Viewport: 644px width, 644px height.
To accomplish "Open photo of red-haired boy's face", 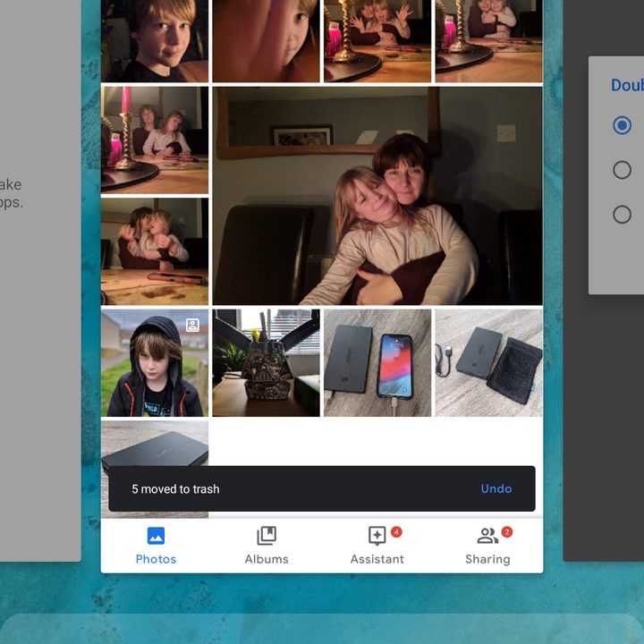I will click(x=155, y=41).
